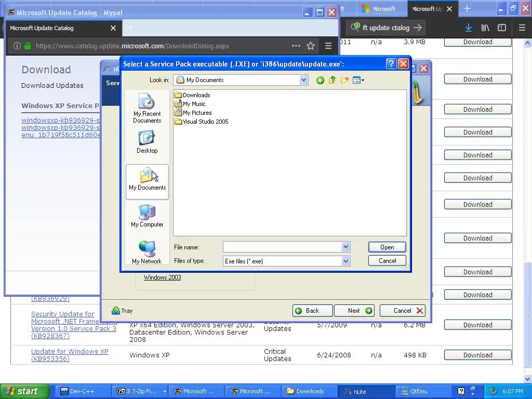Open the Views menu icon
The width and height of the screenshot is (532, 399).
[358, 81]
